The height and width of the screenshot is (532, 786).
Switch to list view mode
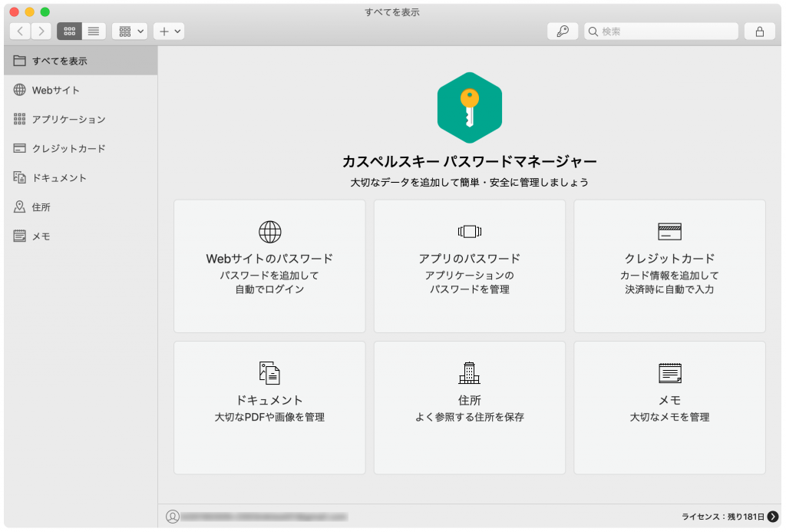point(94,31)
